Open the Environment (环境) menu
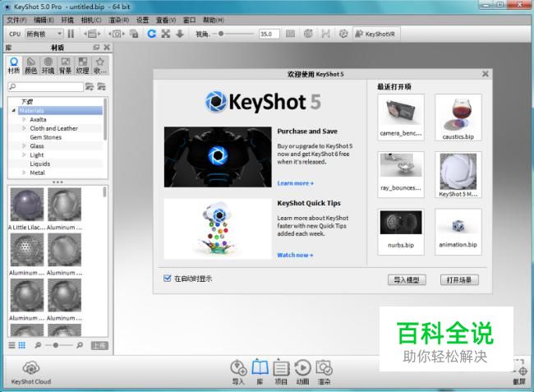The height and width of the screenshot is (392, 534). pos(67,20)
